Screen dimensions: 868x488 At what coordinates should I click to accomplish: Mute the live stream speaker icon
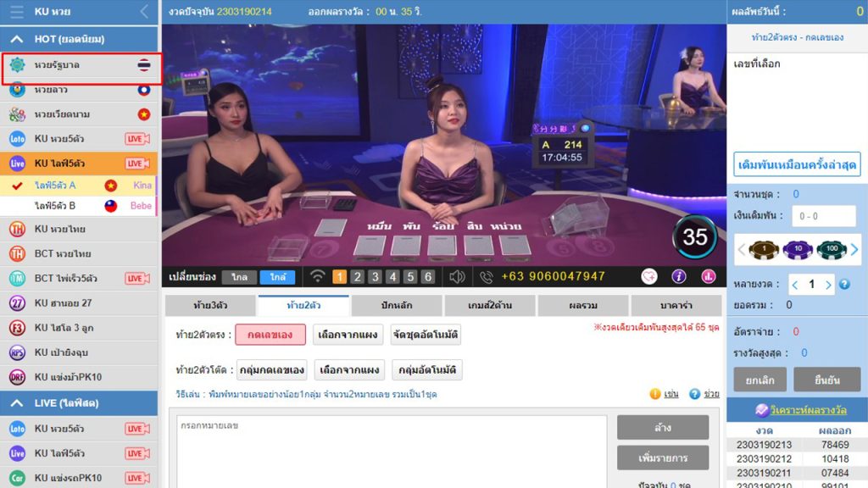457,277
